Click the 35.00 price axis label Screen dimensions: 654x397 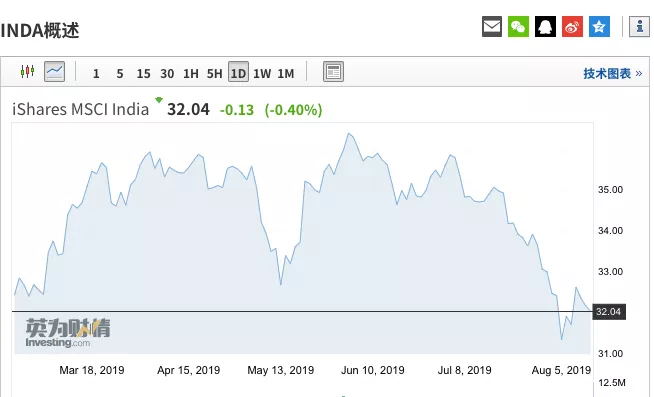click(x=610, y=190)
